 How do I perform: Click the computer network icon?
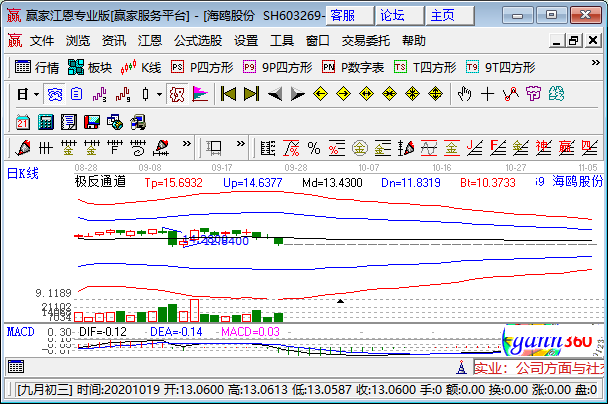pos(138,122)
